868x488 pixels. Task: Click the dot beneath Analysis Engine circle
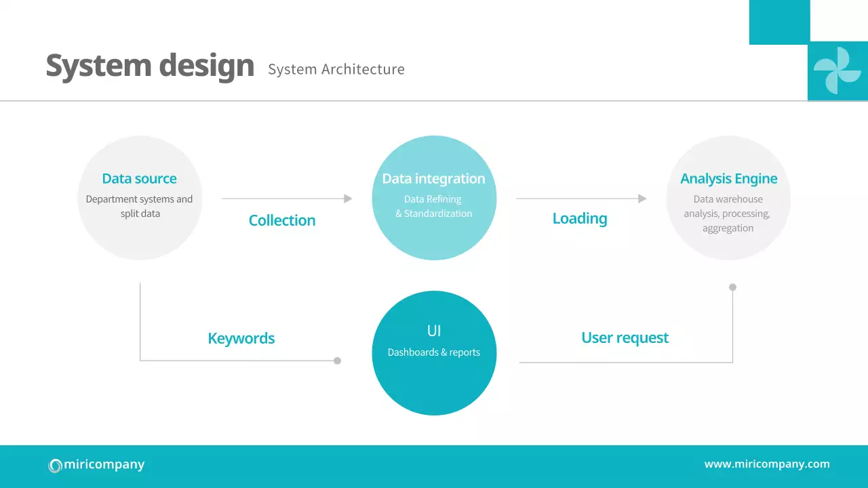(x=732, y=287)
